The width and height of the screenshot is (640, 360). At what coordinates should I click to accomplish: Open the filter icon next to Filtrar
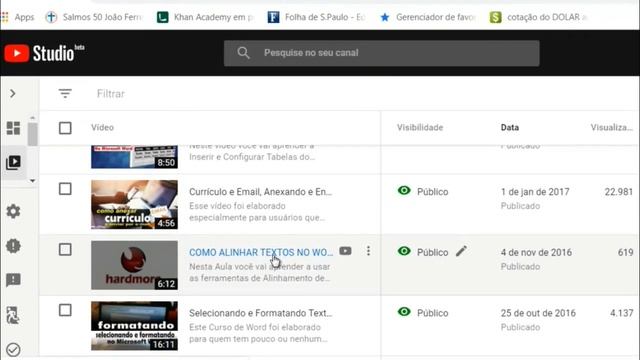(65, 93)
